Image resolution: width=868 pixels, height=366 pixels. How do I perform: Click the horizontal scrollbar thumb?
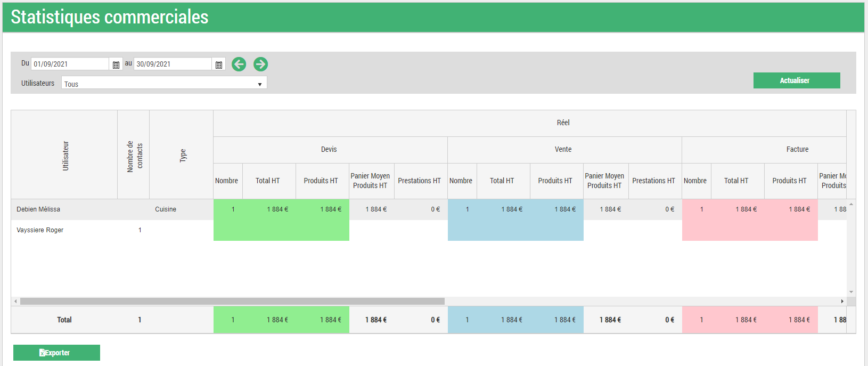(x=232, y=302)
